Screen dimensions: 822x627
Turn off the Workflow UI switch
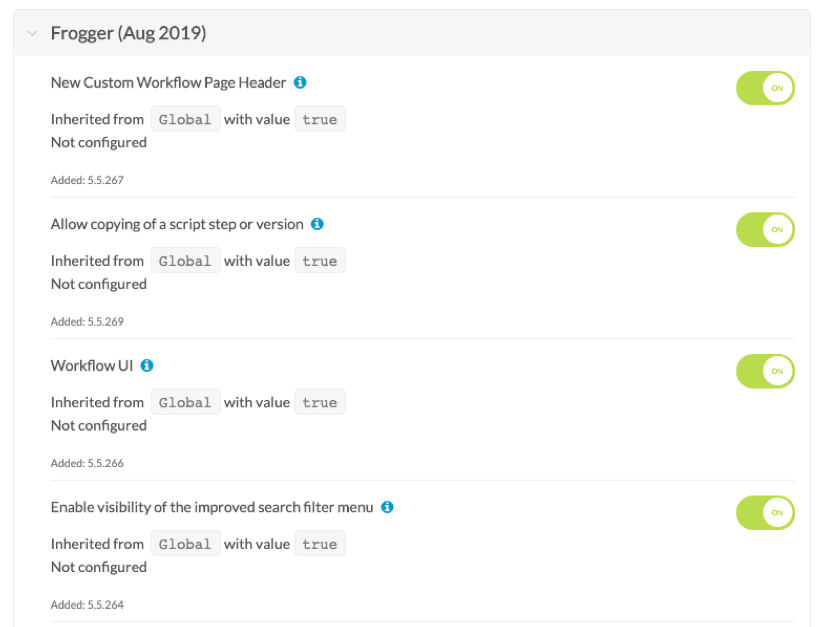[765, 371]
